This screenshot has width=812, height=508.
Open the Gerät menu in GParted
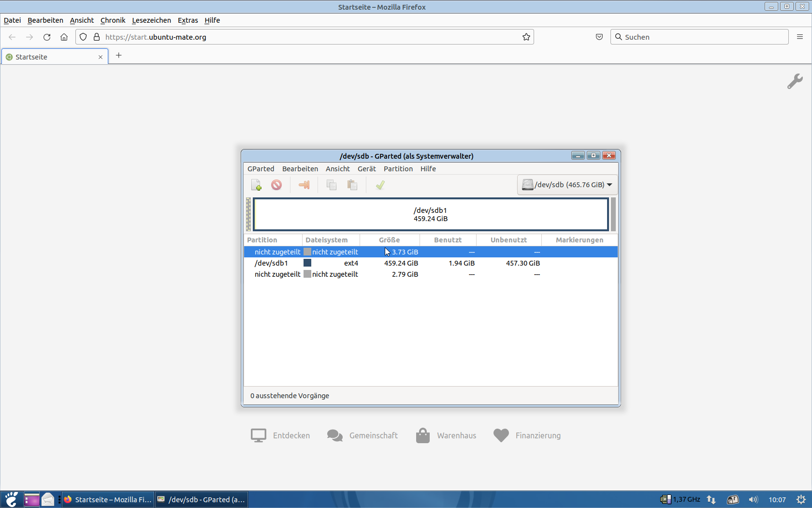coord(367,169)
